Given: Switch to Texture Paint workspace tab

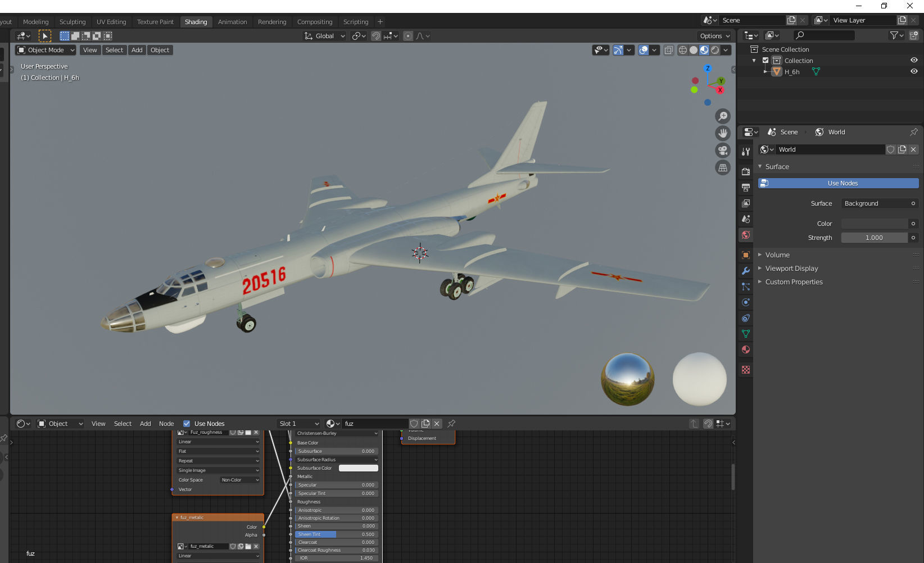Looking at the screenshot, I should [155, 22].
